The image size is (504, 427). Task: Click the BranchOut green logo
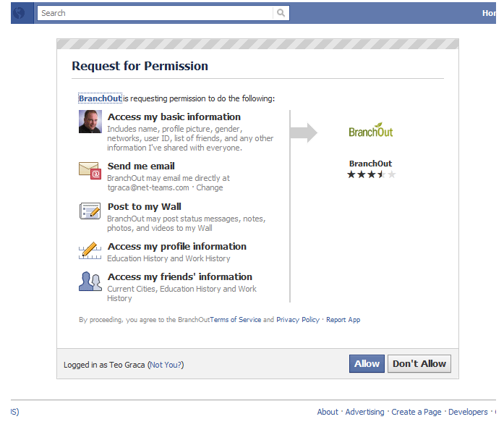tap(371, 130)
